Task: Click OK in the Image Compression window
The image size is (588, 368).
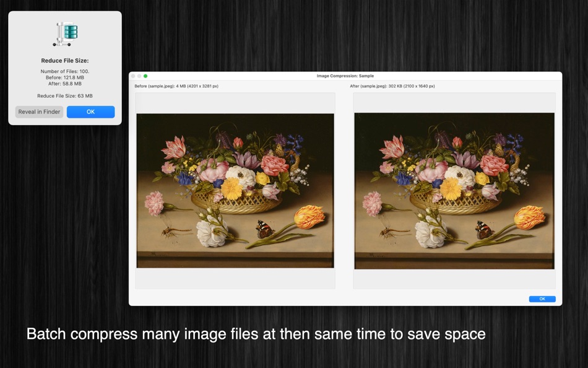Action: 542,299
